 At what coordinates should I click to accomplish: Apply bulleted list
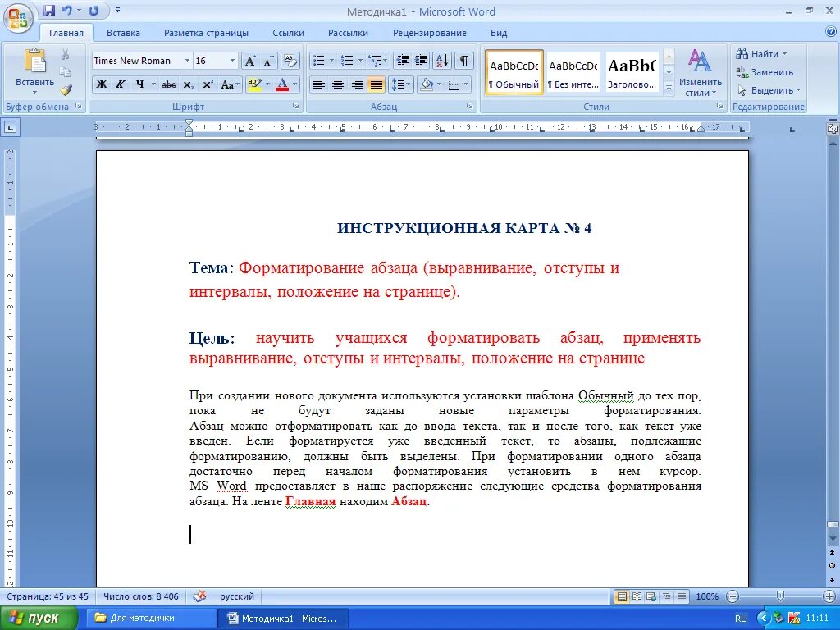319,61
